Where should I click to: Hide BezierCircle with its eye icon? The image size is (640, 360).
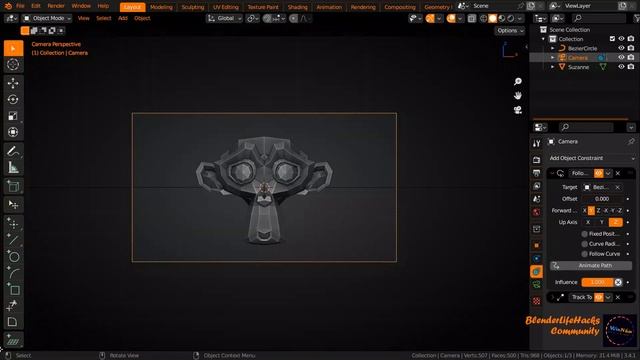click(x=621, y=48)
